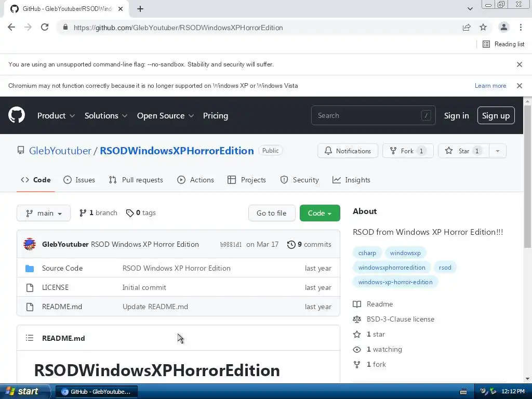
Task: Select the GitHub Chromium taskbar item
Action: (x=96, y=392)
